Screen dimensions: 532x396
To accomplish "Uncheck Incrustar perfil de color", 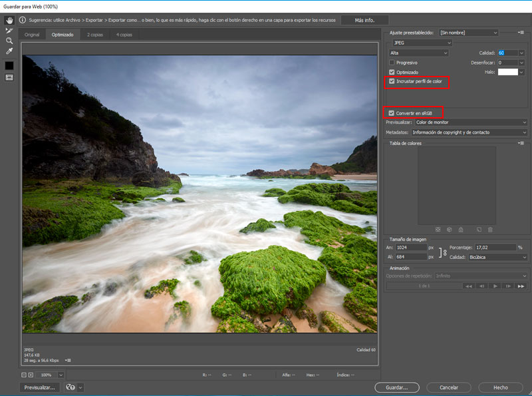I will click(x=392, y=81).
